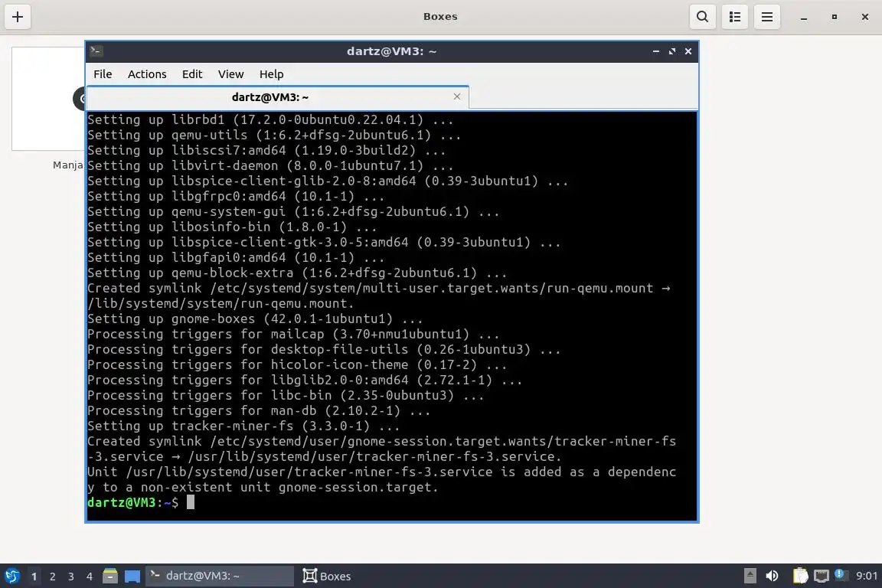
Task: Launch the file manager from the taskbar
Action: tap(110, 577)
